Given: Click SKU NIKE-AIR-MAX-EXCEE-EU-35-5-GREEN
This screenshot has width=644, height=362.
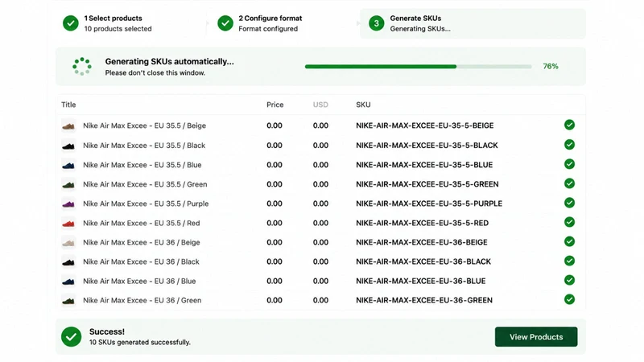Looking at the screenshot, I should (427, 184).
